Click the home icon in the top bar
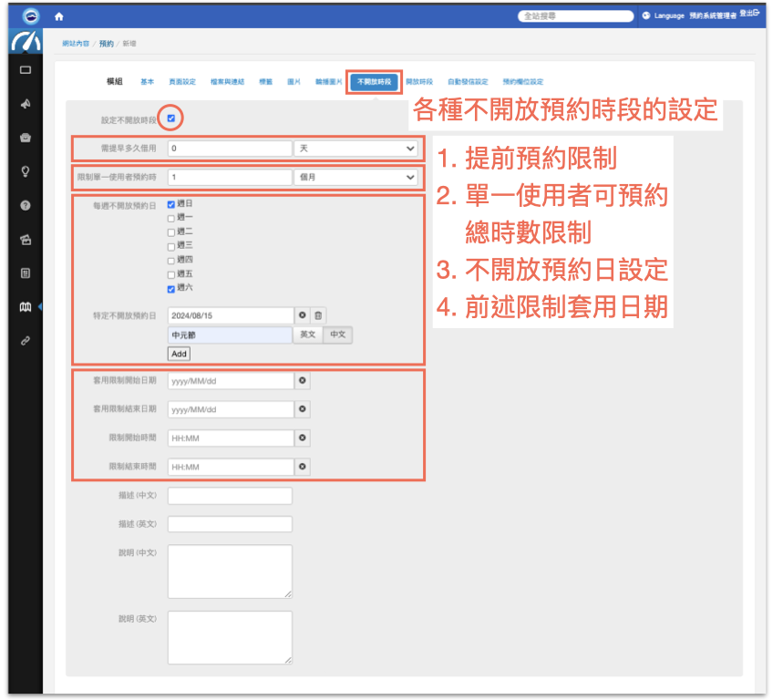The width and height of the screenshot is (773, 700). point(58,15)
